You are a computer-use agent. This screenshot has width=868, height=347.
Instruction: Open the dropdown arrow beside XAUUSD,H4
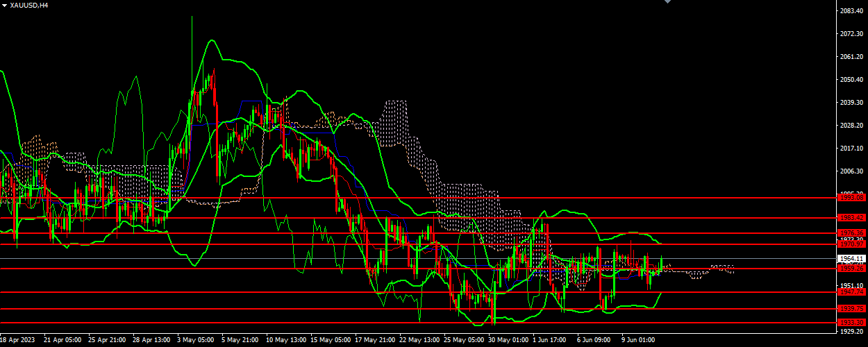4,5
